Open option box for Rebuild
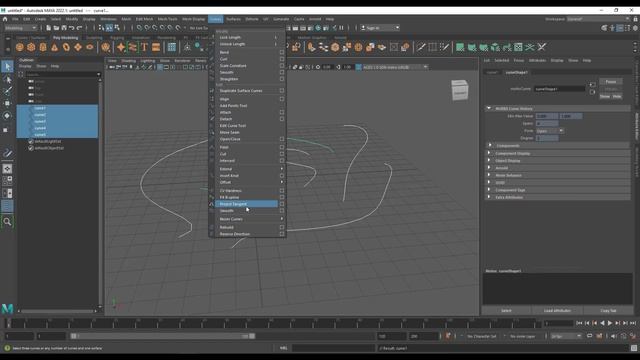Screen dimensions: 640x360 coord(282,227)
